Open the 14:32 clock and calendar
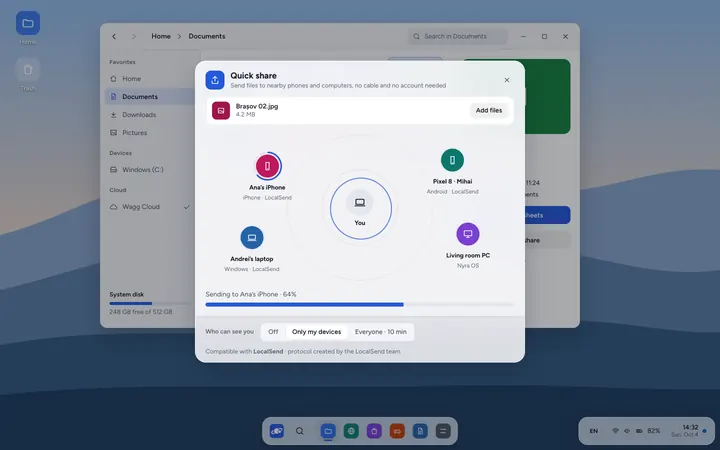The height and width of the screenshot is (450, 720). pos(685,431)
